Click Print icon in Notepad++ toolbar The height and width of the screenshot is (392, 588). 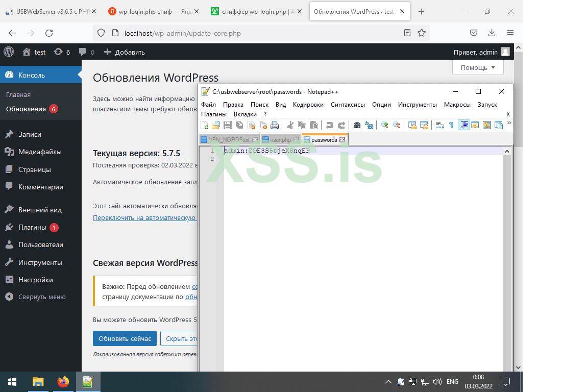[275, 125]
